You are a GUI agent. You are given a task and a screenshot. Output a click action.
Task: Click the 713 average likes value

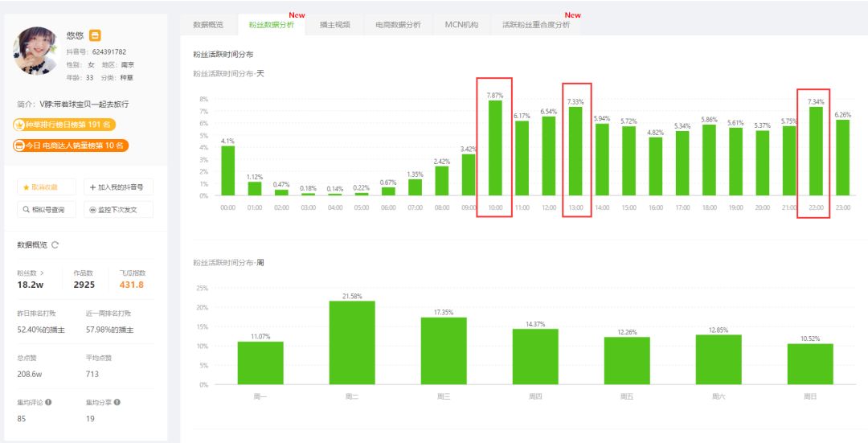92,375
